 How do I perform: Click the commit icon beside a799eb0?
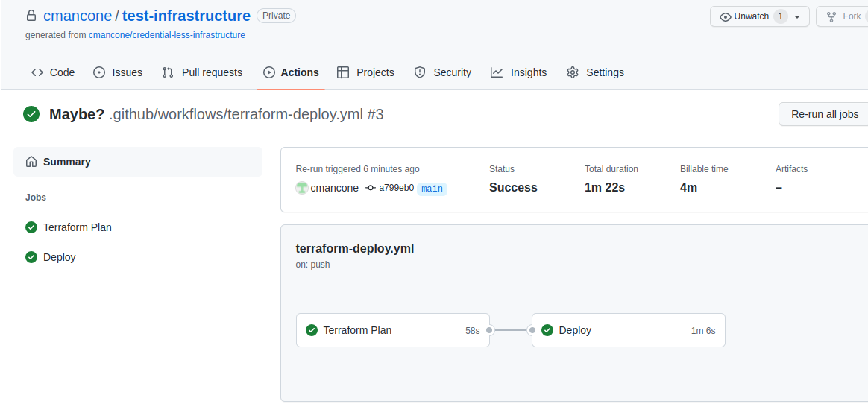371,188
